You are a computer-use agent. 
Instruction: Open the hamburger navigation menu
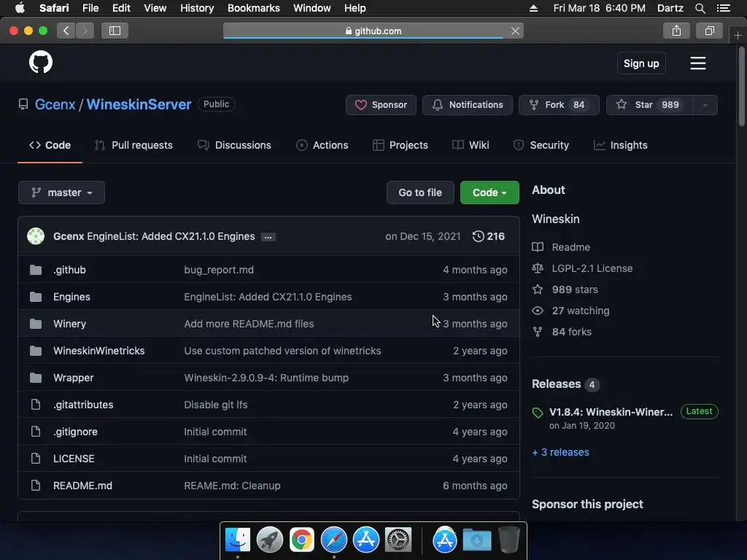coord(698,63)
